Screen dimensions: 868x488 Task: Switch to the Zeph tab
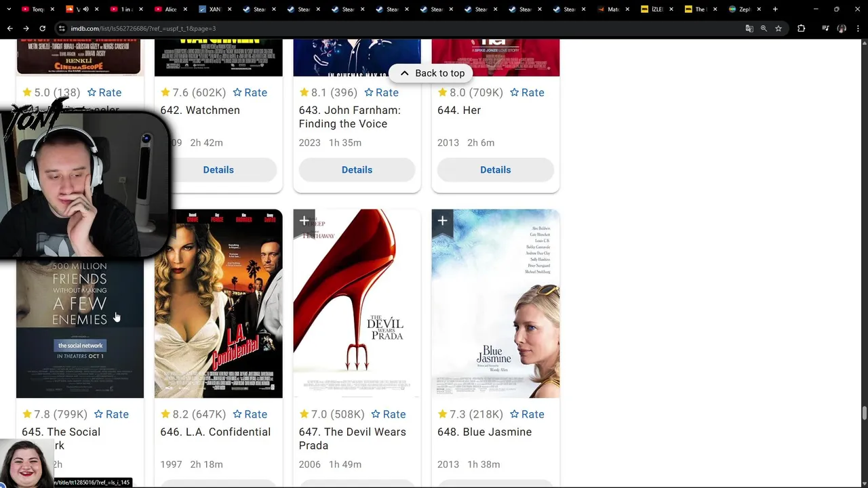click(744, 9)
